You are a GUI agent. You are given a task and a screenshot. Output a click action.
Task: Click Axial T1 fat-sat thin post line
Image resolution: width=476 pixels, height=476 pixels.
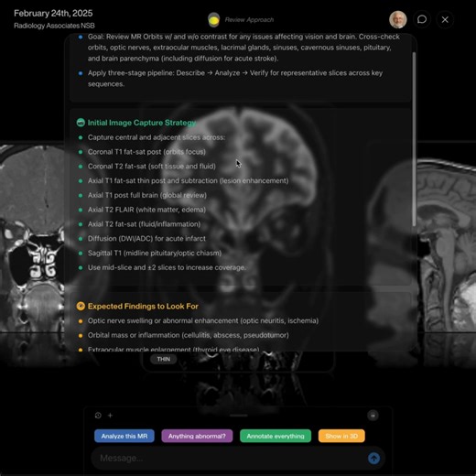(188, 180)
